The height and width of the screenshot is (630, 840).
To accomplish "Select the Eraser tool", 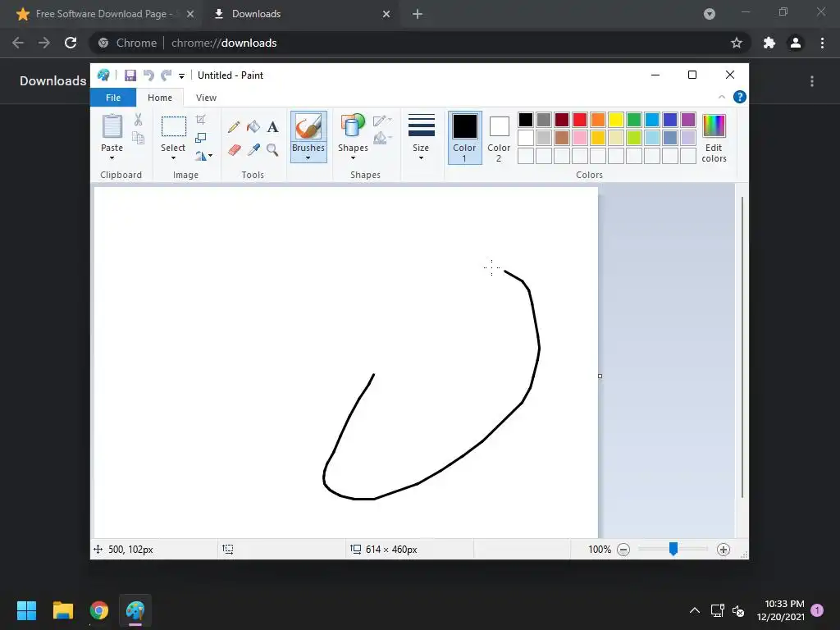I will (x=234, y=150).
